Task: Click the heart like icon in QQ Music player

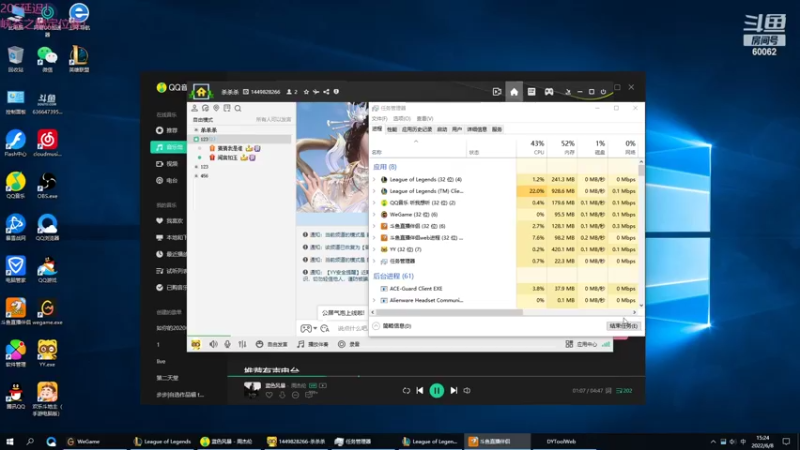Action: (x=269, y=395)
